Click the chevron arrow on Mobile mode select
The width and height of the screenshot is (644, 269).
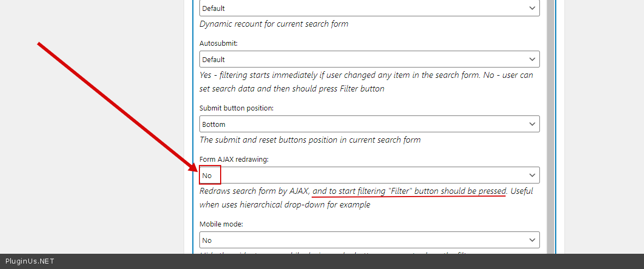click(532, 240)
